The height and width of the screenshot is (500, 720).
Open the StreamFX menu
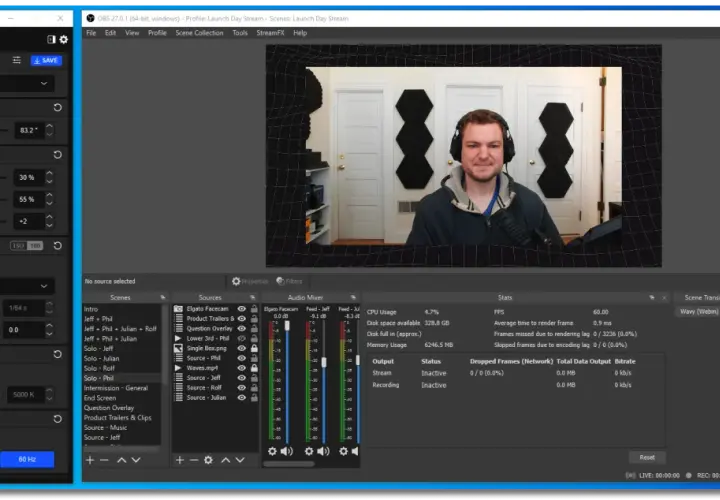pos(270,33)
